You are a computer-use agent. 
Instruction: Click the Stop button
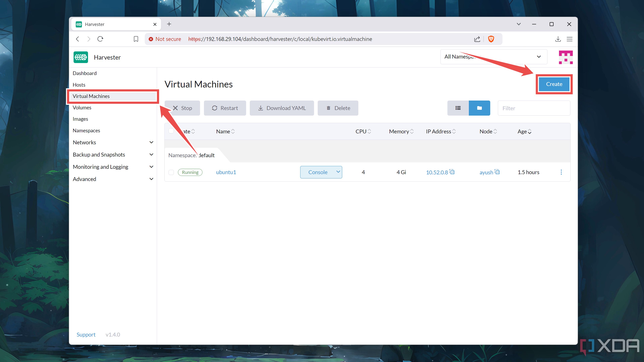pyautogui.click(x=182, y=108)
